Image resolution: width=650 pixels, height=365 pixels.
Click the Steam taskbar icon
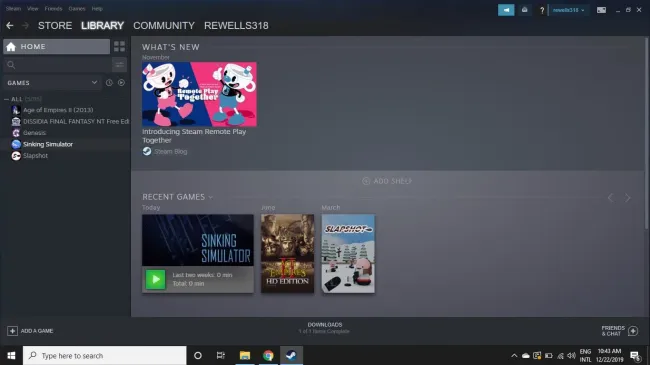pos(291,355)
